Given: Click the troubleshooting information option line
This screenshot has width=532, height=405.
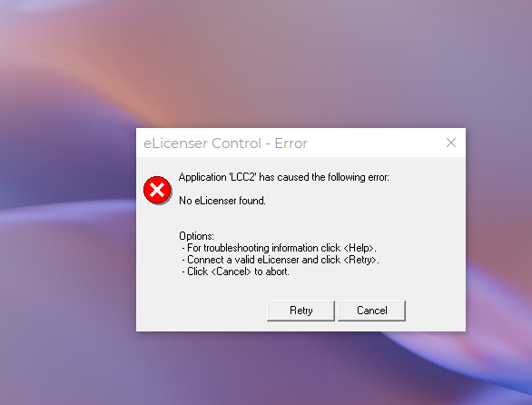Looking at the screenshot, I should click(280, 248).
